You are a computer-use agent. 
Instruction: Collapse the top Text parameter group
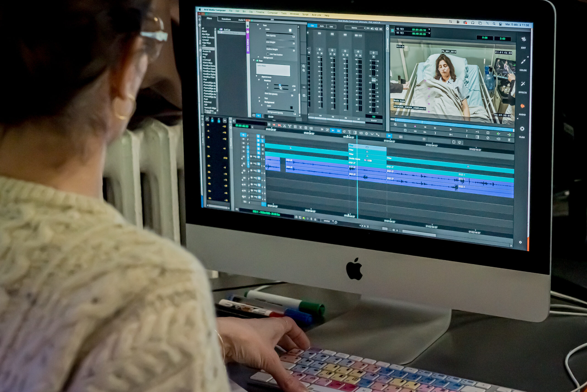258,25
